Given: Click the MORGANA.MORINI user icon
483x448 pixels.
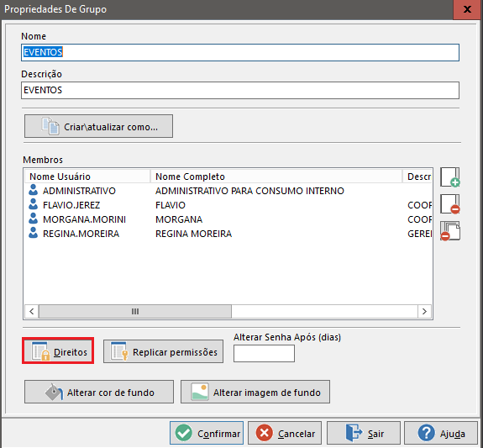Looking at the screenshot, I should (x=33, y=219).
